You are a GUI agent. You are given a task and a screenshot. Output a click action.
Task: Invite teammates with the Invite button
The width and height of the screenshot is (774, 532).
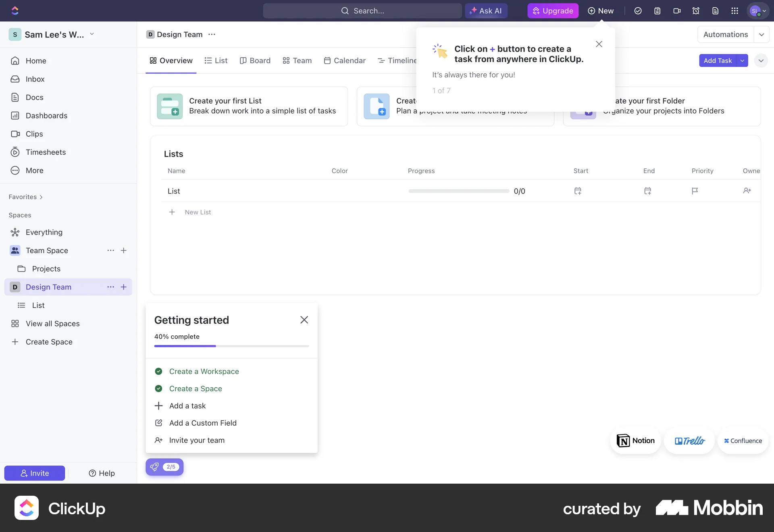34,473
